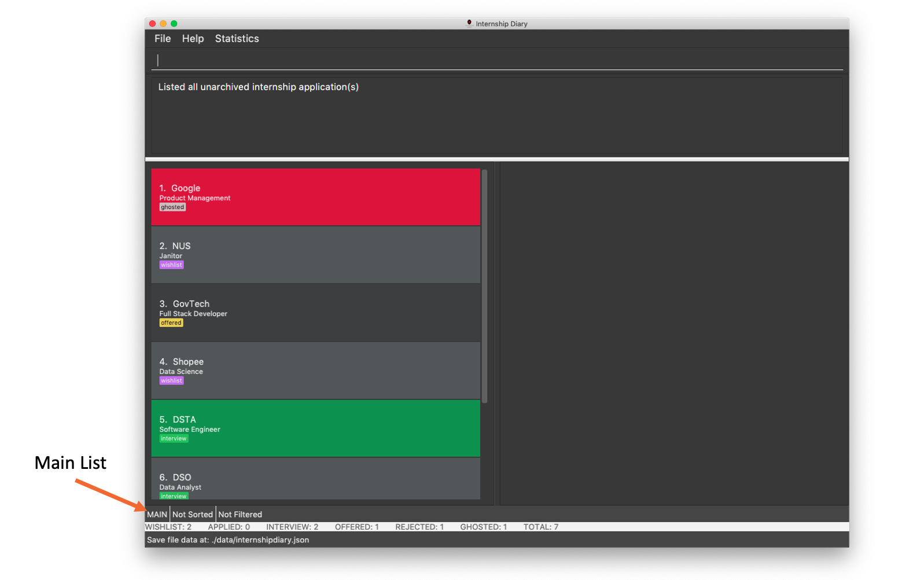Maximize the Internship Diary window
The width and height of the screenshot is (924, 580).
point(174,24)
